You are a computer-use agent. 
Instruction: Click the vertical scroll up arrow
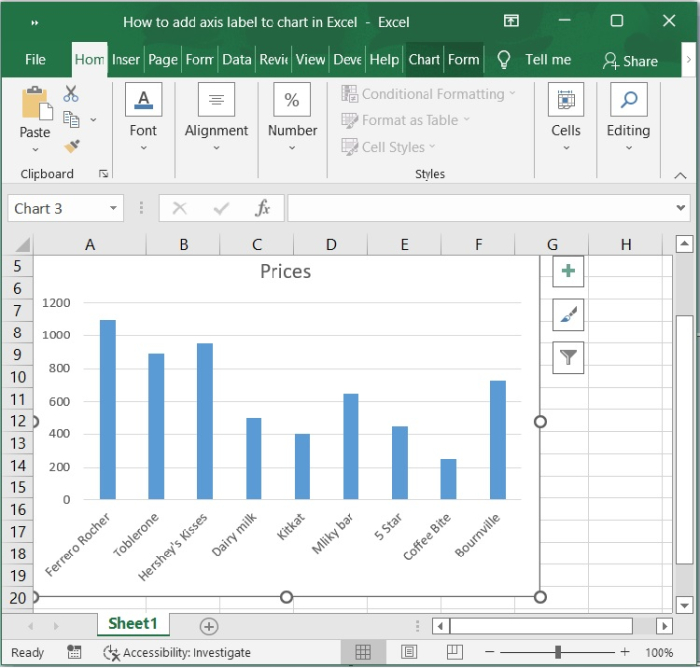click(x=684, y=244)
